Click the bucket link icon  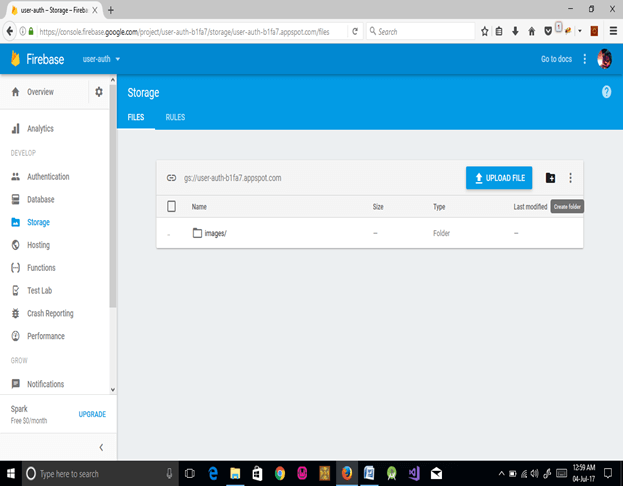[x=171, y=178]
